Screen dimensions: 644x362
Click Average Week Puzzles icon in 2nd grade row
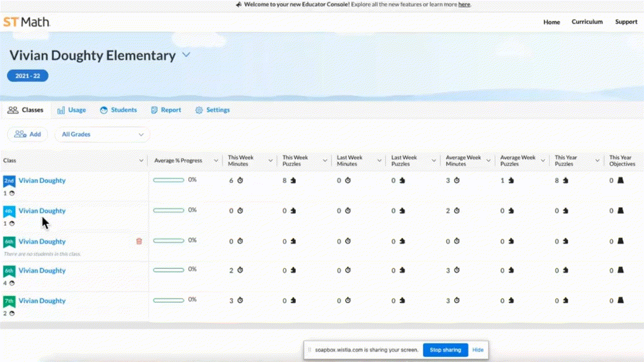[x=511, y=180]
